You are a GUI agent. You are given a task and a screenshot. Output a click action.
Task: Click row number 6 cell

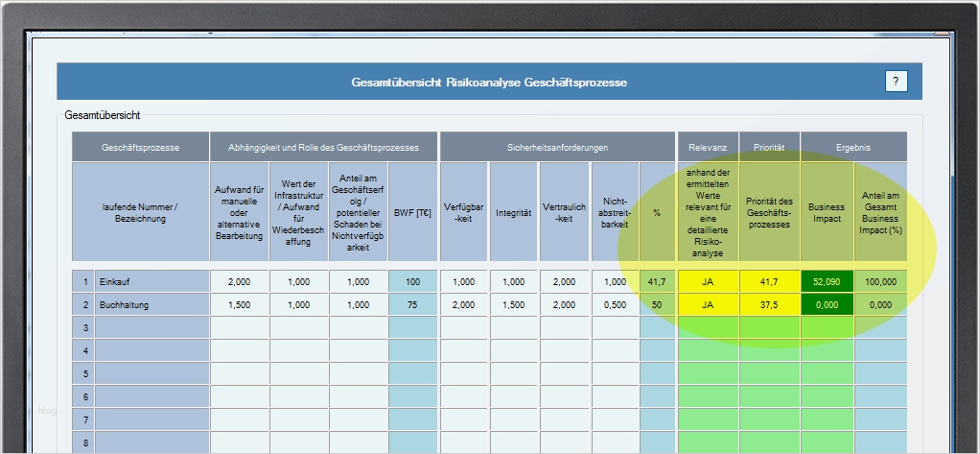click(83, 397)
